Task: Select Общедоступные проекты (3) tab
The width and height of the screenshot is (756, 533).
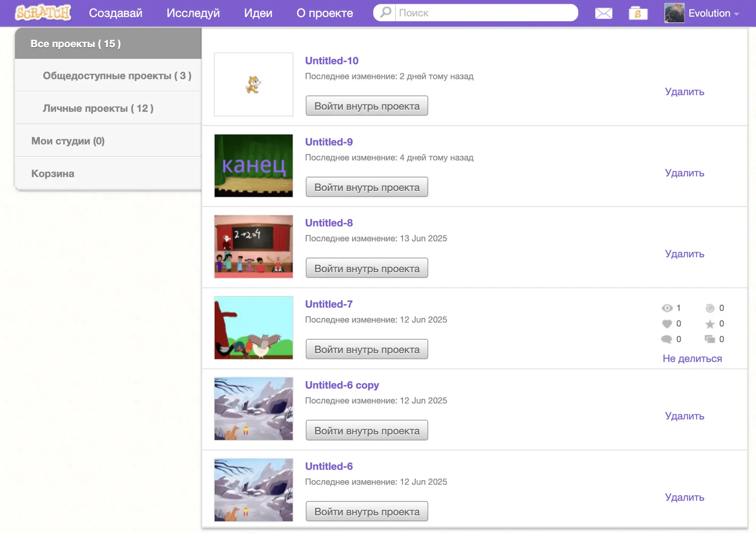Action: (x=108, y=76)
